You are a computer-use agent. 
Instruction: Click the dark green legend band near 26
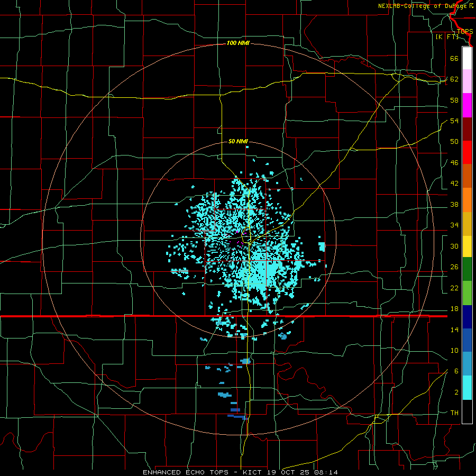tap(467, 269)
